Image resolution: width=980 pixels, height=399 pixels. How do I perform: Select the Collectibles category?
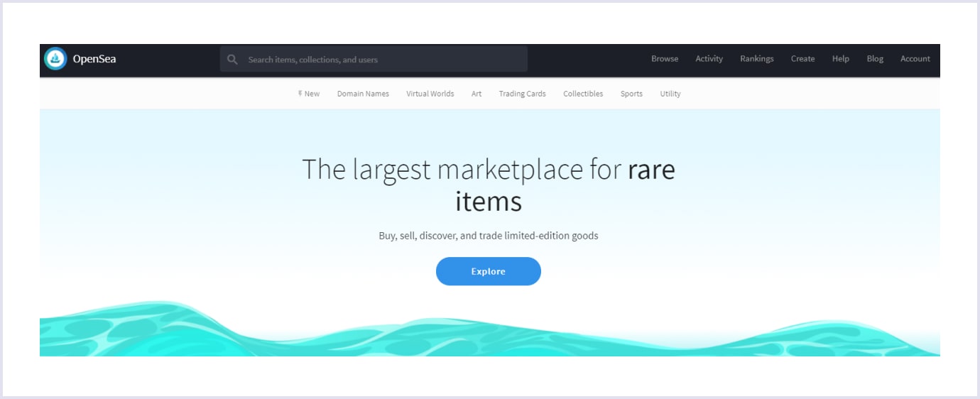click(x=583, y=94)
